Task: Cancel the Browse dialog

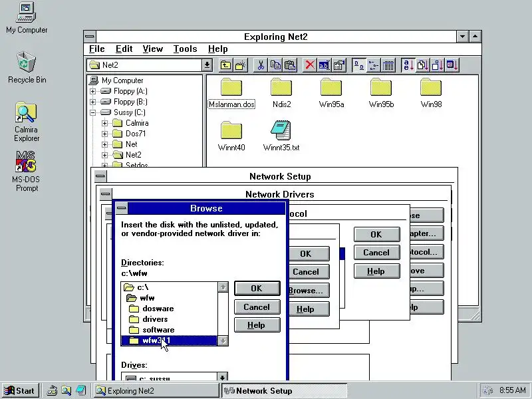Action: [257, 307]
